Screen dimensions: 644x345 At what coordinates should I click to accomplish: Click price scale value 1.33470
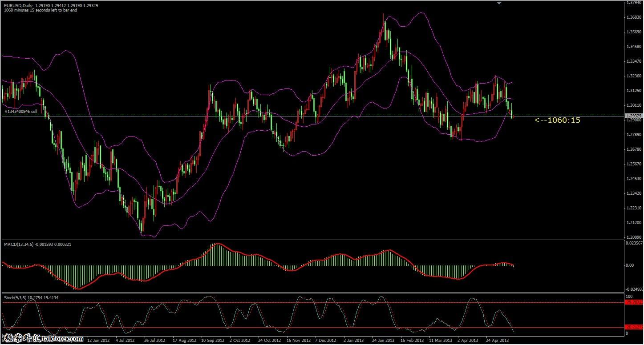pyautogui.click(x=633, y=61)
